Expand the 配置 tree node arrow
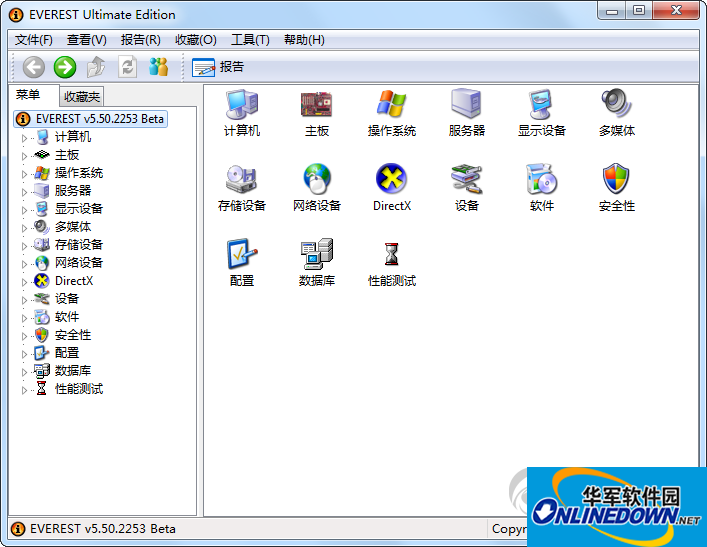Image resolution: width=707 pixels, height=547 pixels. 24,354
